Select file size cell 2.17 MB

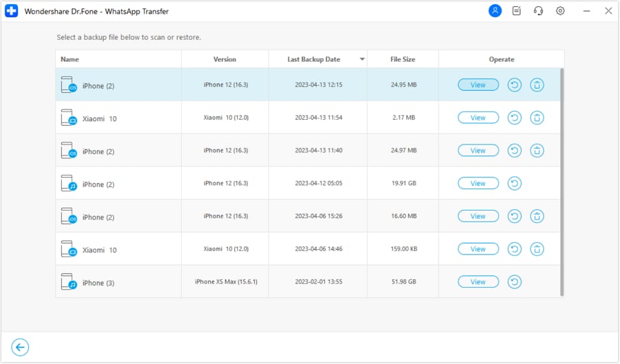[404, 118]
